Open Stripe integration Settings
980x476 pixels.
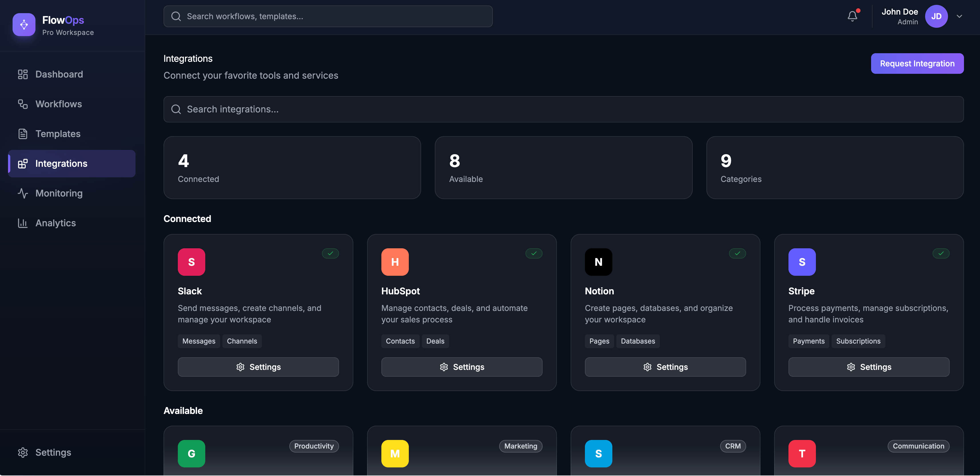pos(869,367)
